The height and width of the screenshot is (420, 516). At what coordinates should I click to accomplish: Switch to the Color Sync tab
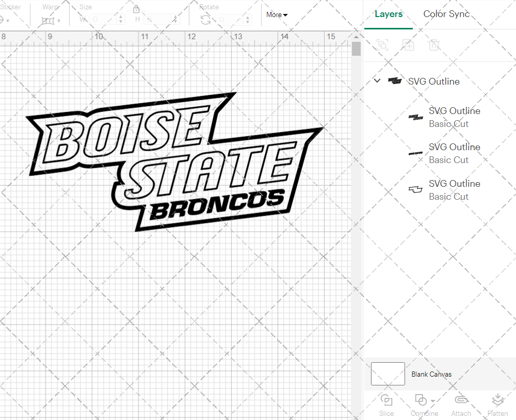(446, 14)
